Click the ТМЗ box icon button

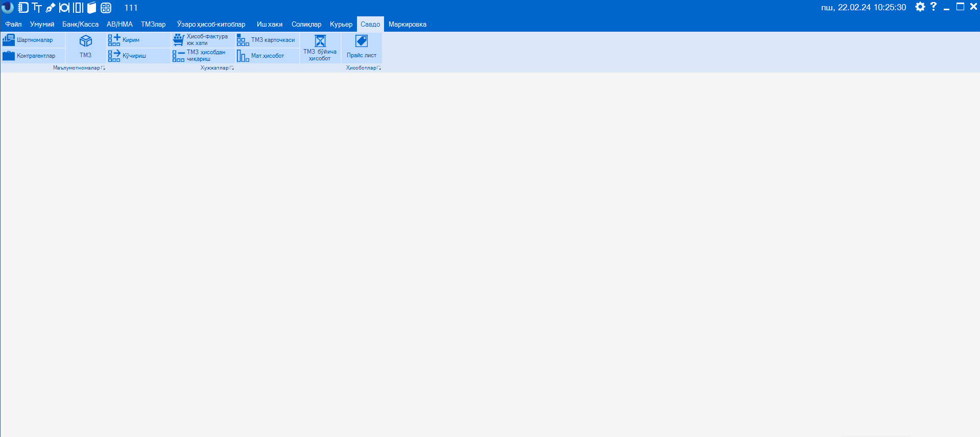tap(86, 48)
